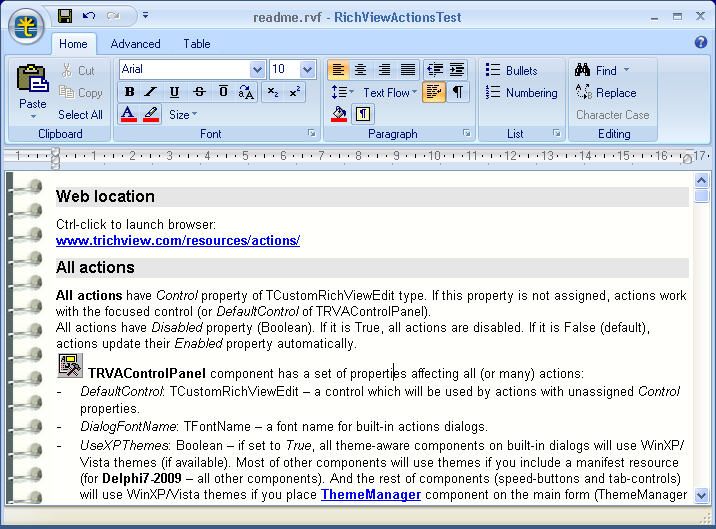Switch to the Table tab

[x=197, y=44]
